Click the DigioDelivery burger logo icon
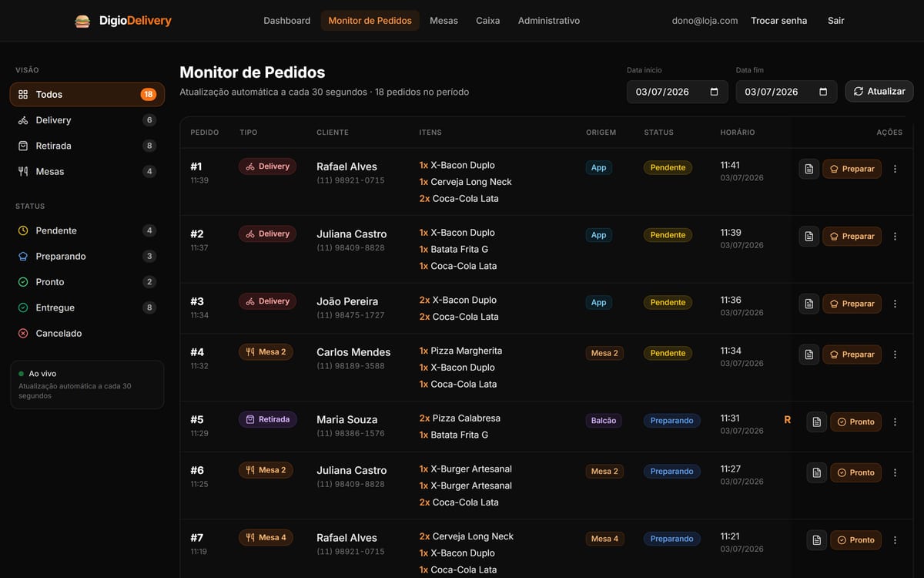924x578 pixels. coord(82,21)
